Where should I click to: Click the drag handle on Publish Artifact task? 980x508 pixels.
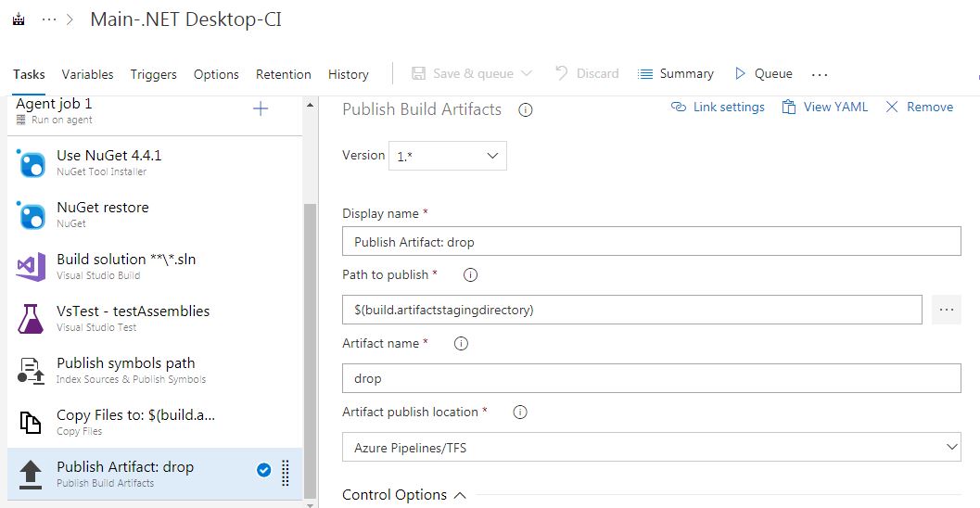[286, 473]
